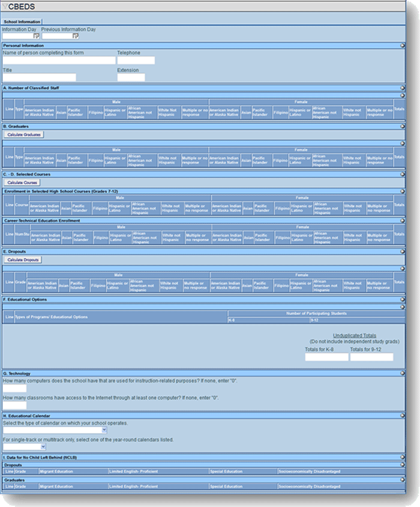This screenshot has height=507, width=420.
Task: Click the Title input field
Action: tap(40, 77)
